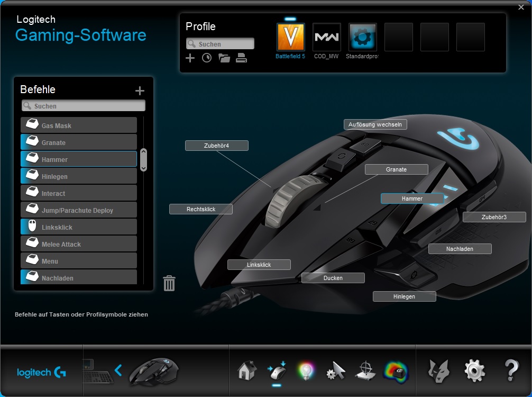
Task: Select the COD_MW profile icon
Action: coord(326,37)
